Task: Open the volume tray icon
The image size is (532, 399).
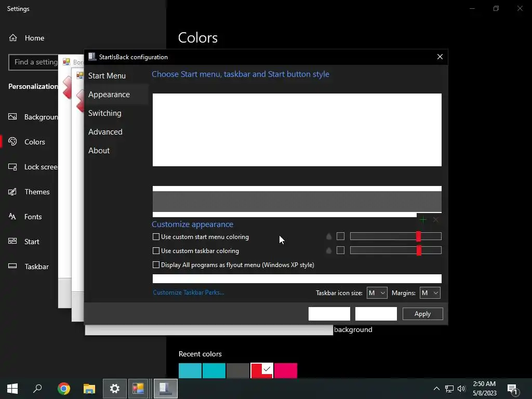Action: coord(461,389)
